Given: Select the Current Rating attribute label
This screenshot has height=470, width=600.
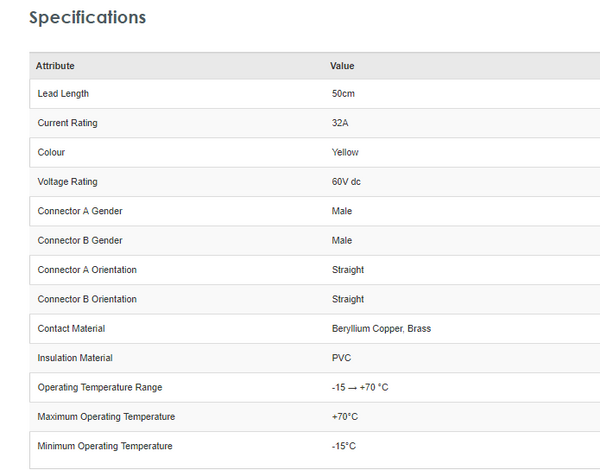Looking at the screenshot, I should tap(68, 123).
